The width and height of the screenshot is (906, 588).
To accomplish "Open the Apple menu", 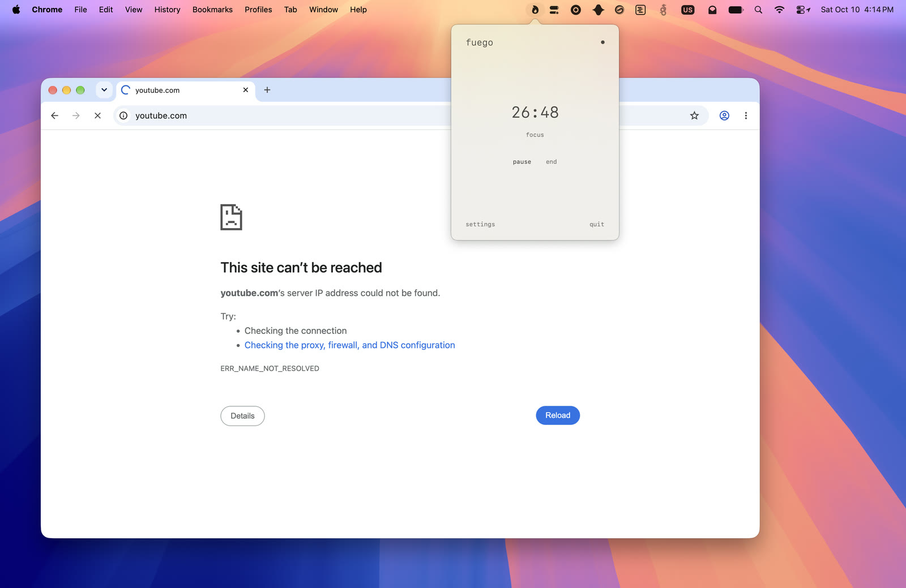I will 16,10.
